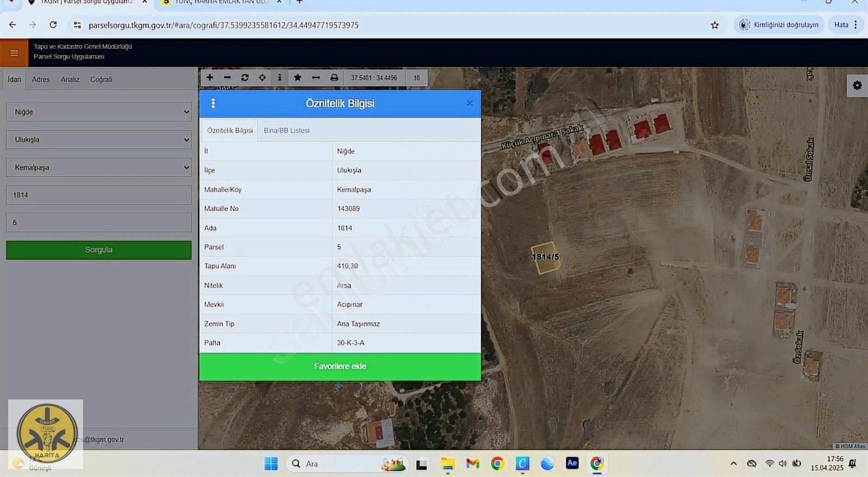
Task: Open Chrome three-dot menu
Action: tap(856, 25)
